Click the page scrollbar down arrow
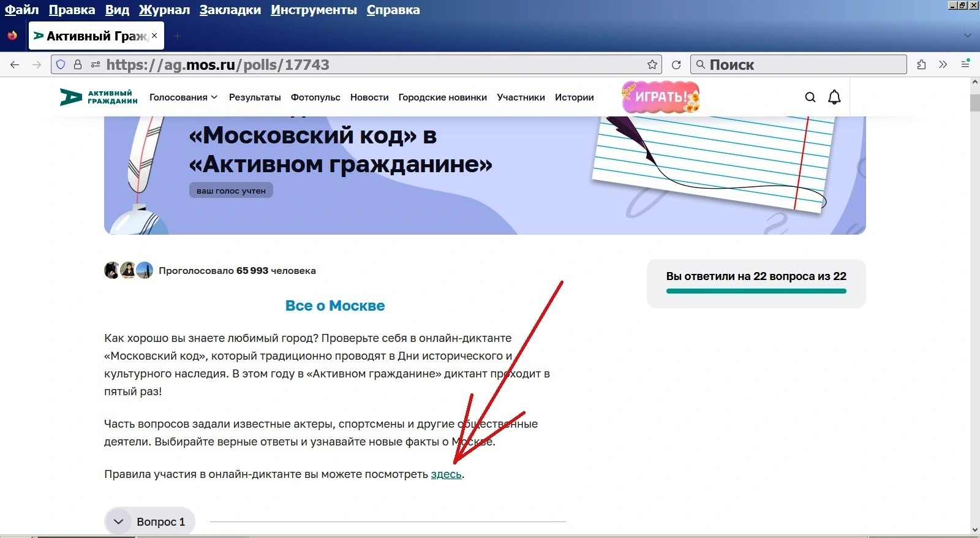The image size is (980, 538). point(974,529)
